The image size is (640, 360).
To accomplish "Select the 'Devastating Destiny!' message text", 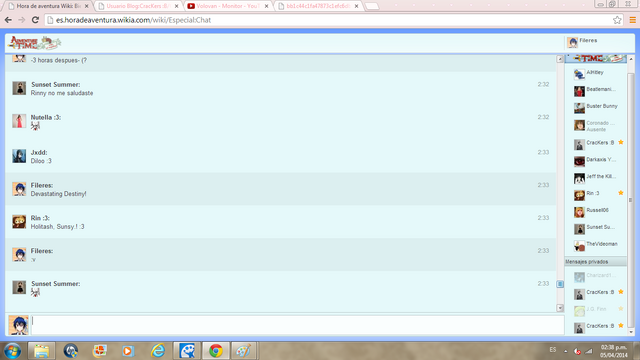I will [58, 194].
